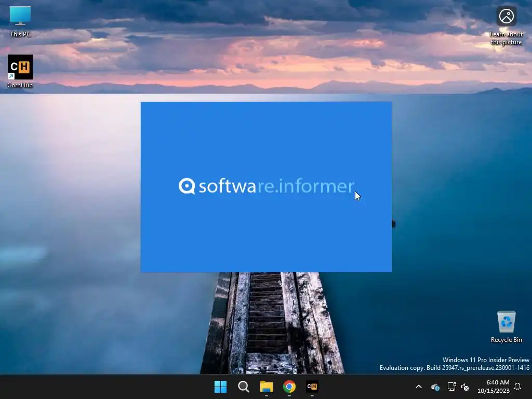532x399 pixels.
Task: Open File Explorer from the taskbar
Action: (267, 387)
